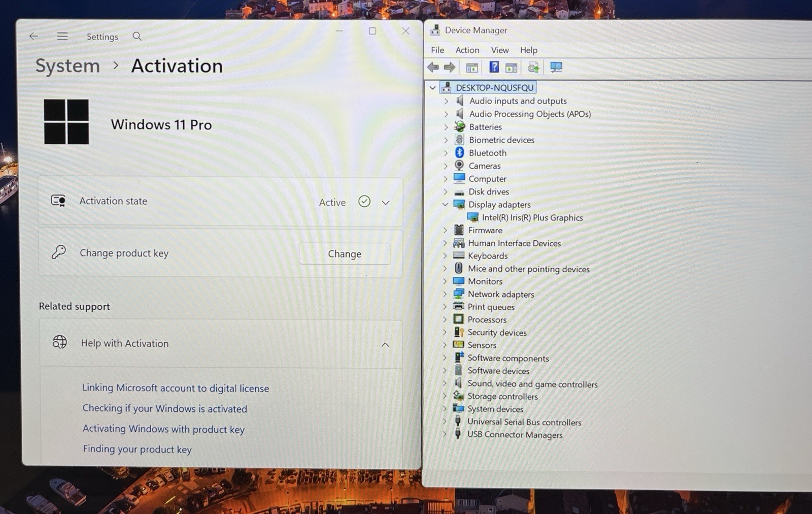Collapse the Display adapters category

[x=445, y=204]
